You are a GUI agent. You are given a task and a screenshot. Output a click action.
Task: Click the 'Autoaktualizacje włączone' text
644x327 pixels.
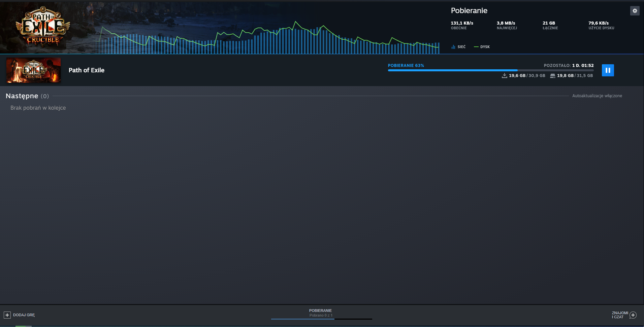point(597,96)
